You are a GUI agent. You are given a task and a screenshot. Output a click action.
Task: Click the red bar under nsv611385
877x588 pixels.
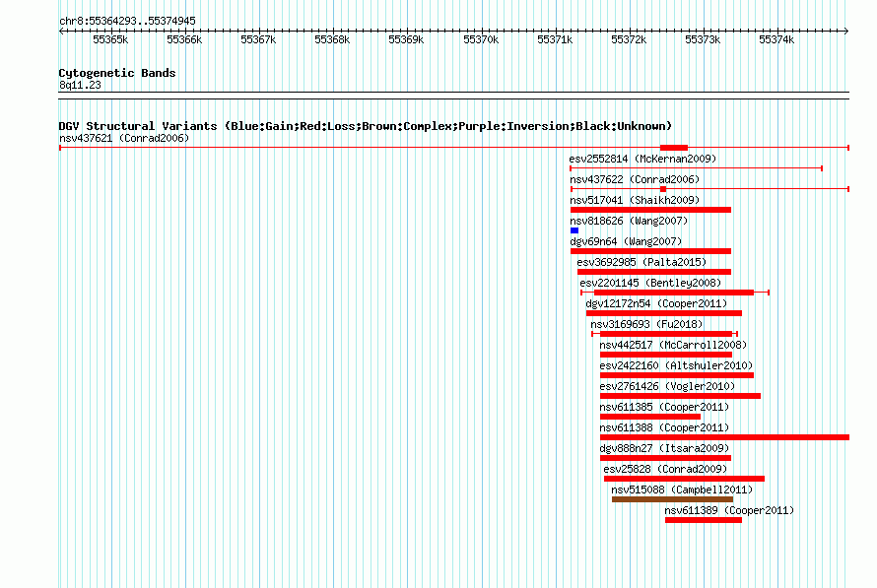(x=650, y=417)
